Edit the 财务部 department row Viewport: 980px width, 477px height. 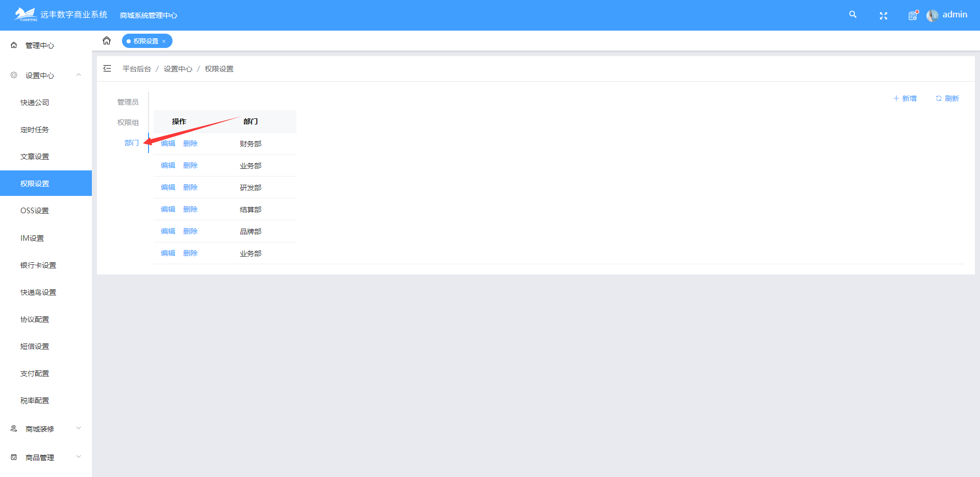point(168,143)
